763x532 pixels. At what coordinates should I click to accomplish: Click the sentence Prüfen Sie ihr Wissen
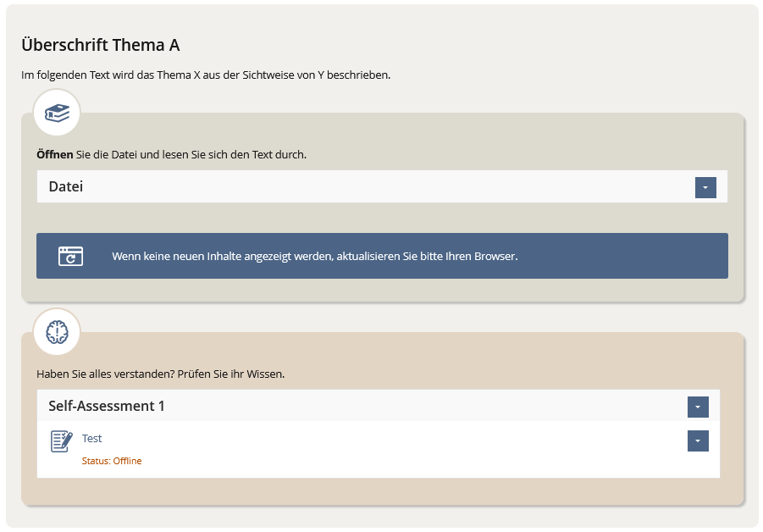pos(231,374)
